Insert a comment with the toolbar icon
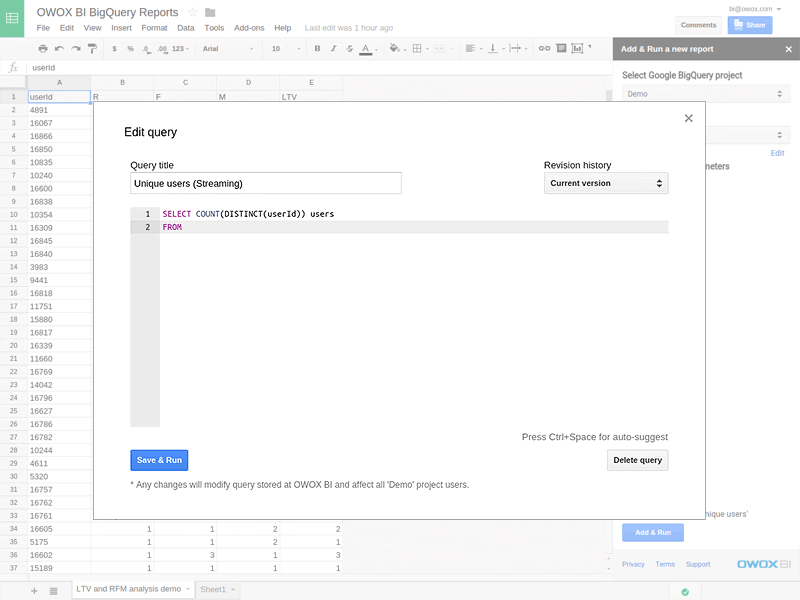This screenshot has width=800, height=600. [x=561, y=48]
